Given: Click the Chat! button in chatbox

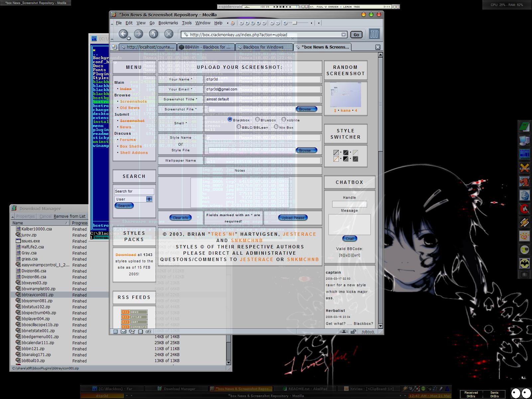Looking at the screenshot, I should (349, 239).
